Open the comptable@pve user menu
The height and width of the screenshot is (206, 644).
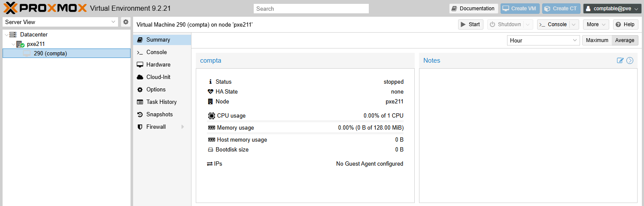pos(611,9)
